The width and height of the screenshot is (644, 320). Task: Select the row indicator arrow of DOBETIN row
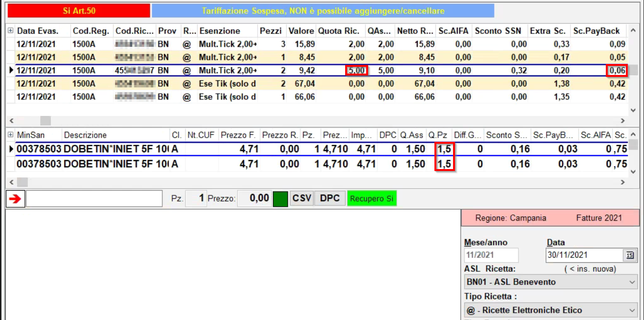coord(11,149)
